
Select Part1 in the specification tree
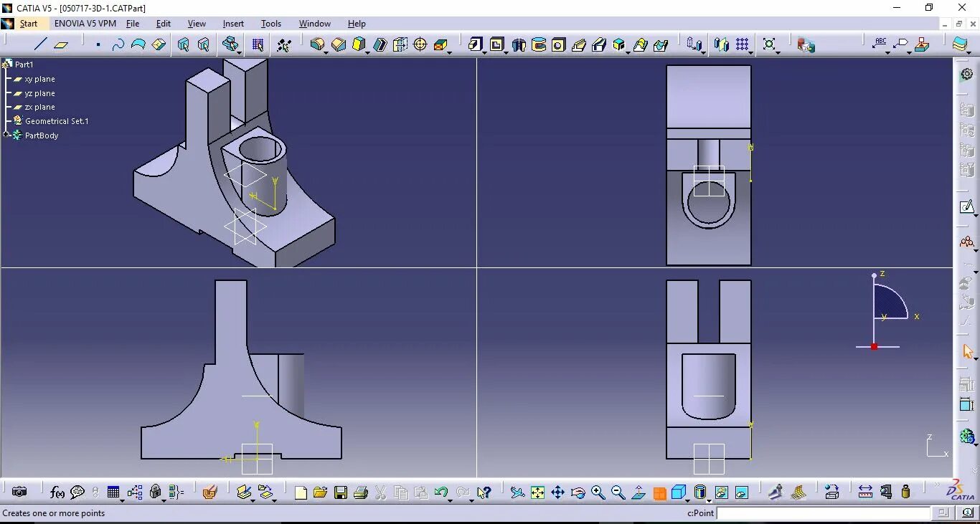(24, 65)
